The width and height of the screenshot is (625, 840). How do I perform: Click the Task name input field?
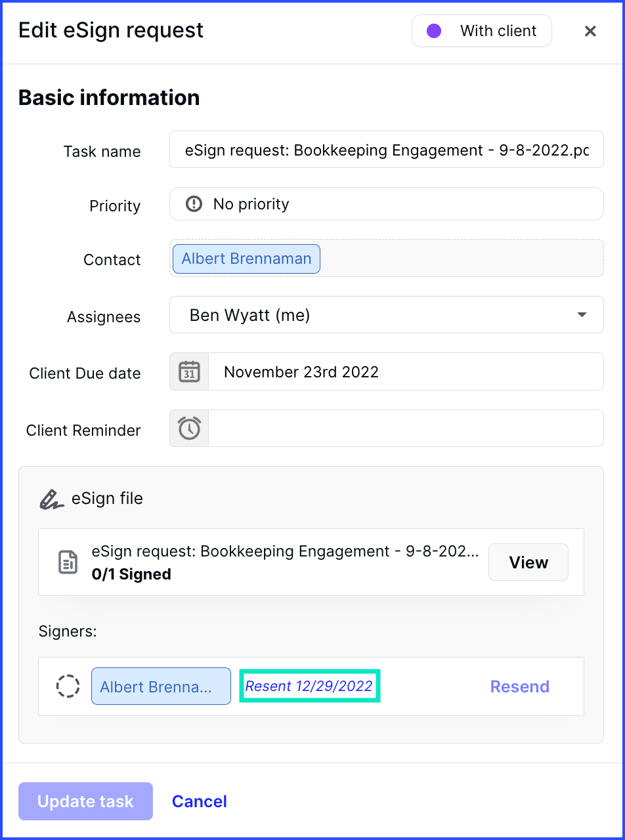pos(386,150)
